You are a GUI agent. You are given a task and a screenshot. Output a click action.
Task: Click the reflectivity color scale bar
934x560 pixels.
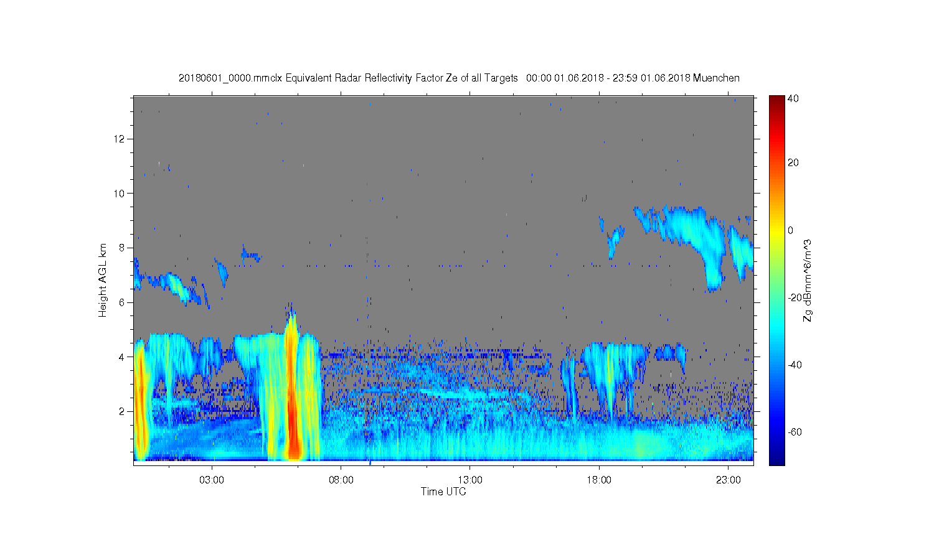tap(776, 280)
